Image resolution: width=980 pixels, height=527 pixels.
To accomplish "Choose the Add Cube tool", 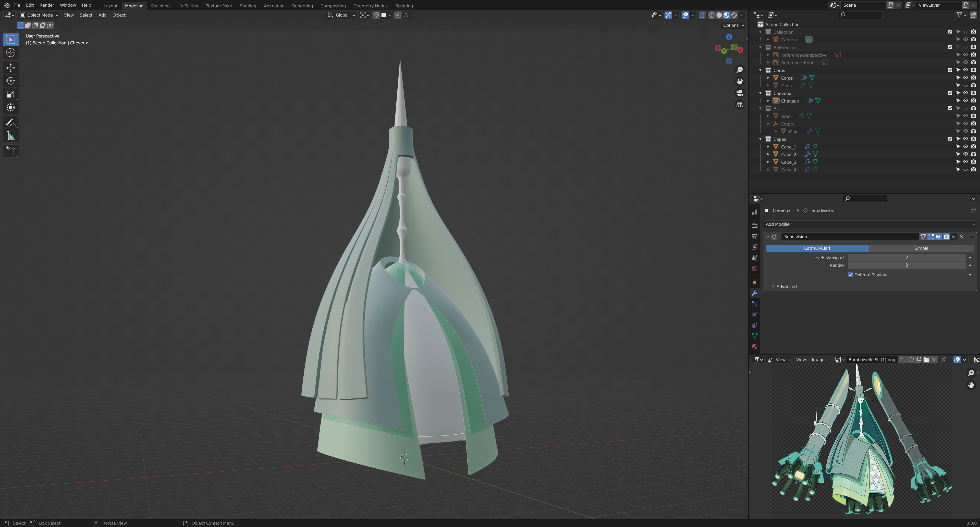I will pyautogui.click(x=11, y=151).
